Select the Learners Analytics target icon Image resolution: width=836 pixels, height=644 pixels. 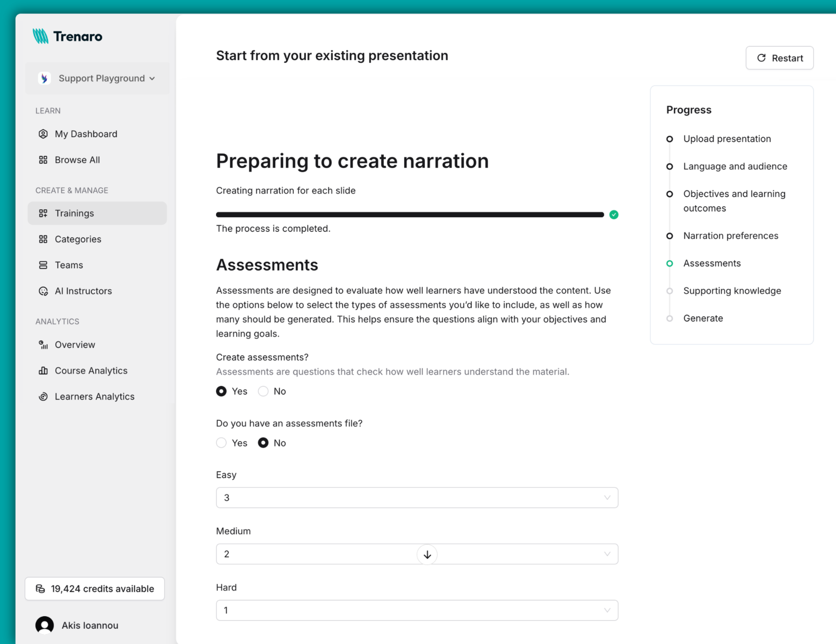tap(43, 396)
